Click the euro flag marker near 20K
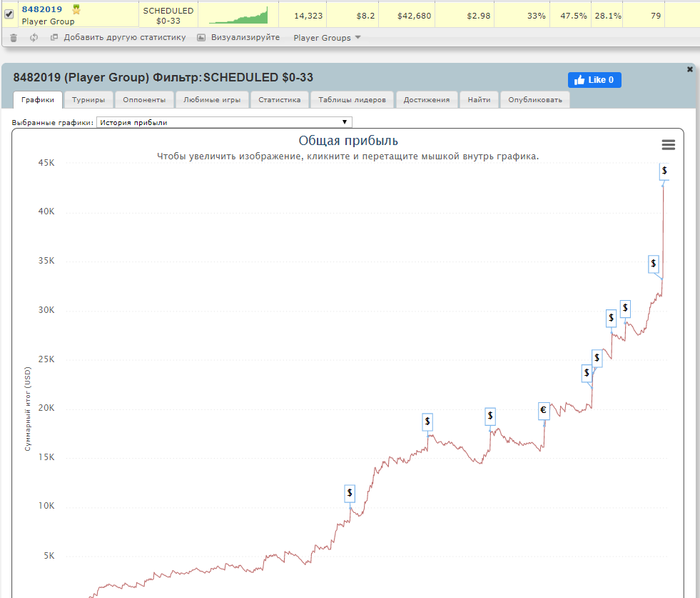 (x=543, y=410)
